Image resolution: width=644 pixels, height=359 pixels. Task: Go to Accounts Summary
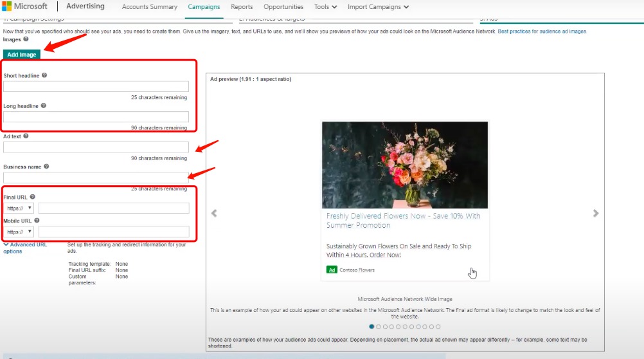[x=150, y=6]
